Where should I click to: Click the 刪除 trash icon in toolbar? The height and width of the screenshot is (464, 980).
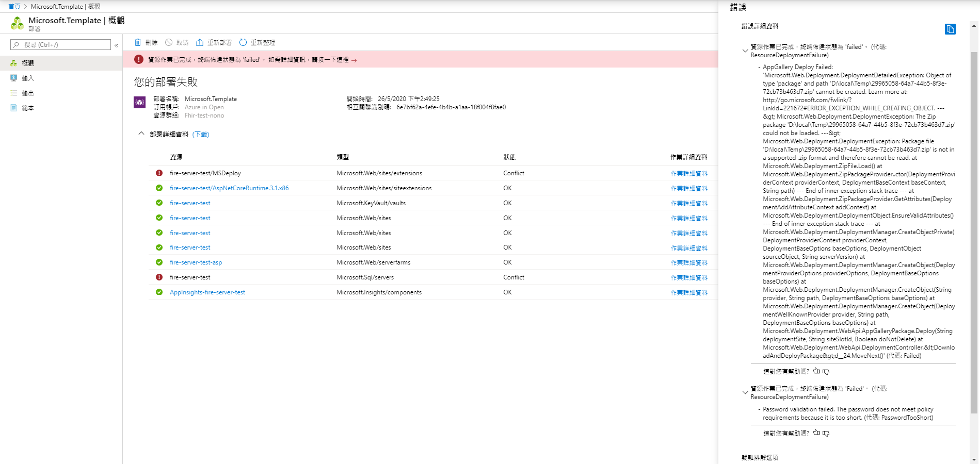pos(138,42)
